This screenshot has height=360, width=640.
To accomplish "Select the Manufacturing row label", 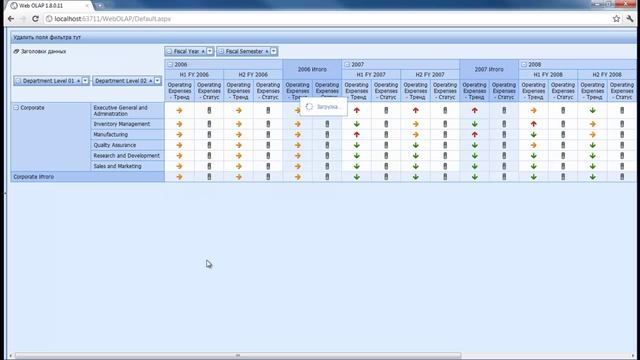I will 127,135.
